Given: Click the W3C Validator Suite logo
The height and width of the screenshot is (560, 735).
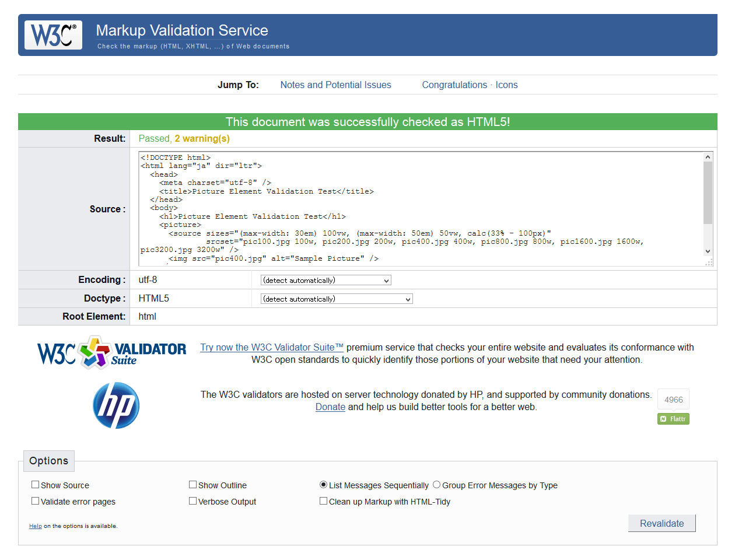Looking at the screenshot, I should (111, 352).
